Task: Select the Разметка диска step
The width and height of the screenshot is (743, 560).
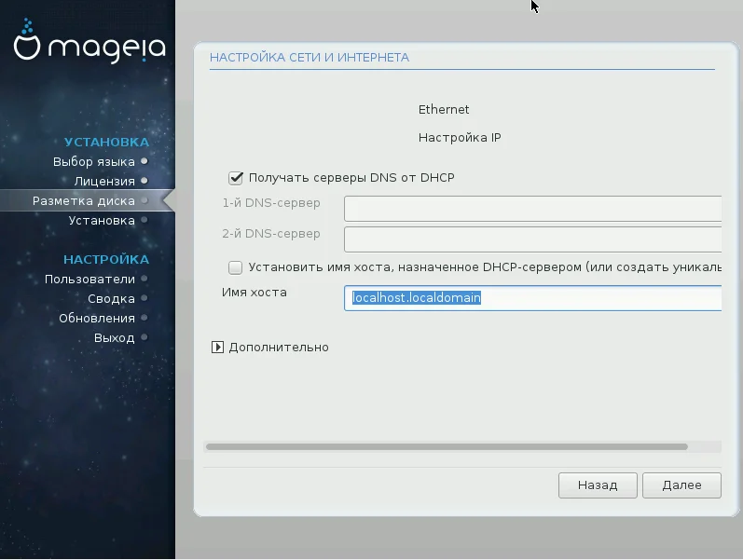Action: [84, 201]
